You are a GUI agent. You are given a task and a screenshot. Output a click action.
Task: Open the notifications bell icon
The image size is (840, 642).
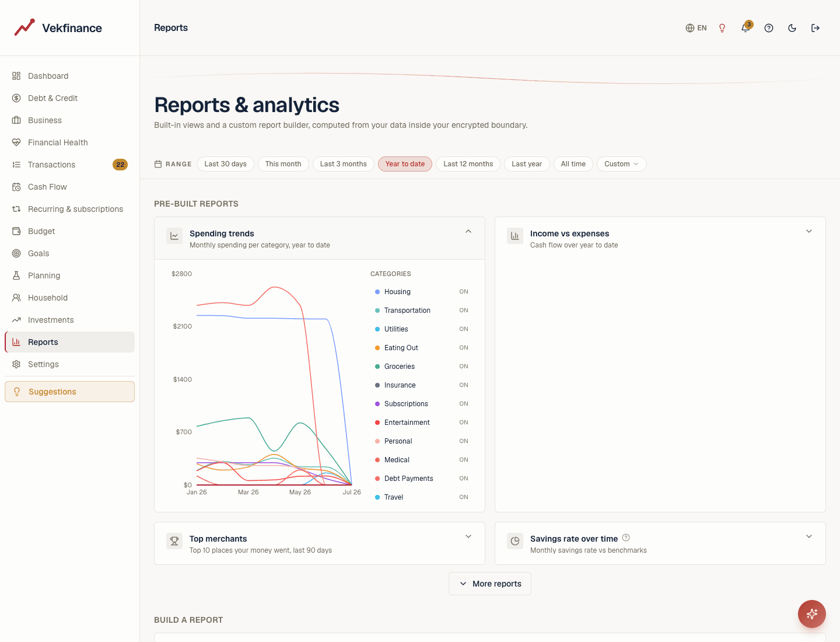tap(745, 28)
